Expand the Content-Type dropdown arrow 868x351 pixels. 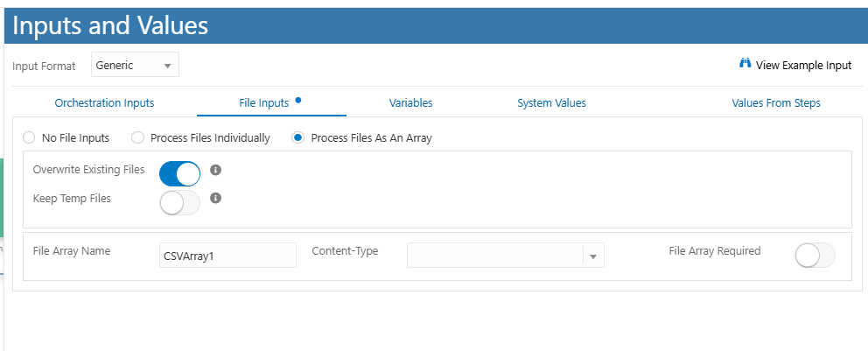593,256
